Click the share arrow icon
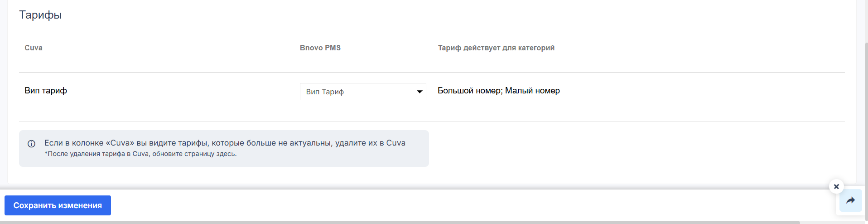 [850, 200]
